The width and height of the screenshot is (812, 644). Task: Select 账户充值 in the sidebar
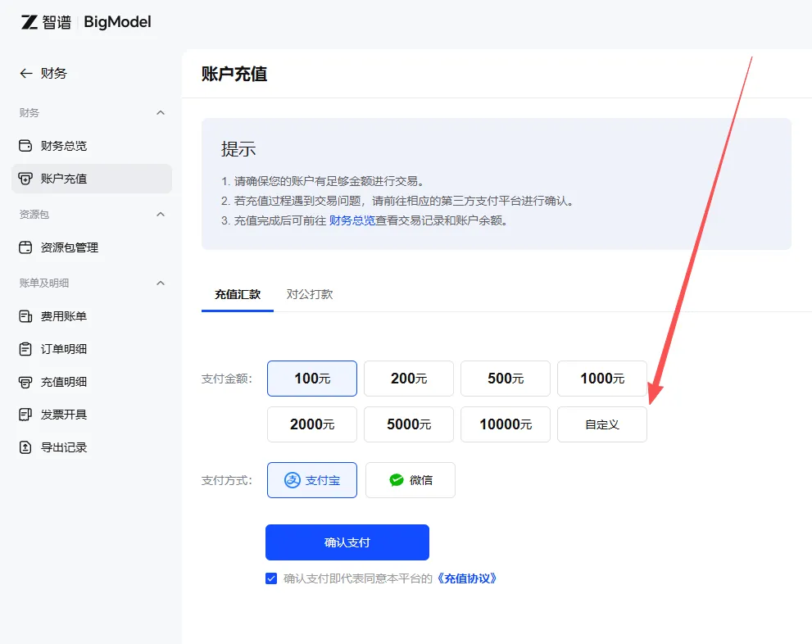[92, 179]
